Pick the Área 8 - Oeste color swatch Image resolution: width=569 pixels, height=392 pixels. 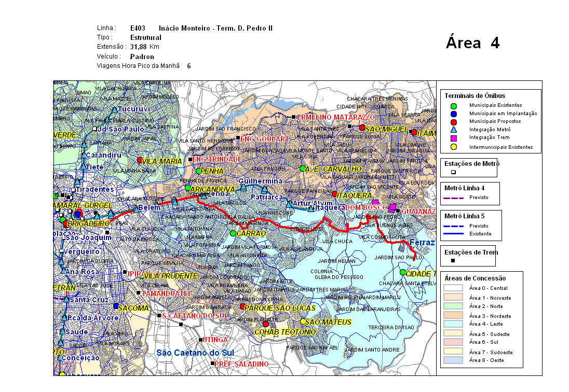[x=453, y=360]
